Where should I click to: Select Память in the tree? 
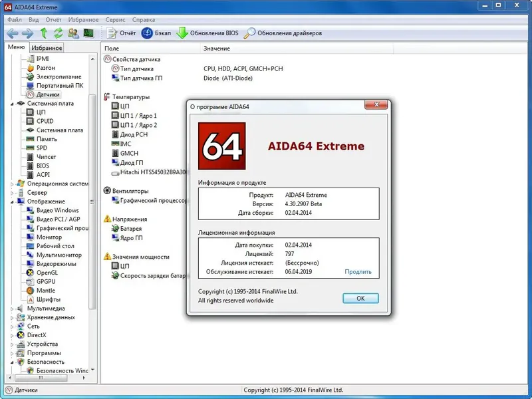pyautogui.click(x=47, y=139)
